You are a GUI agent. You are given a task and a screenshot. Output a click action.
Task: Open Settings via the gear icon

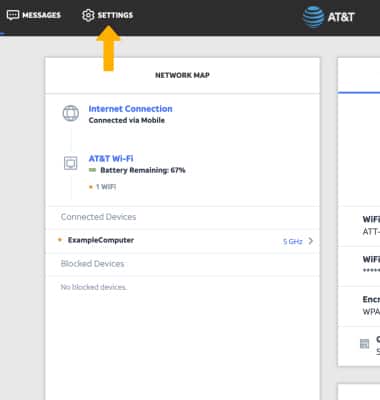(x=88, y=15)
